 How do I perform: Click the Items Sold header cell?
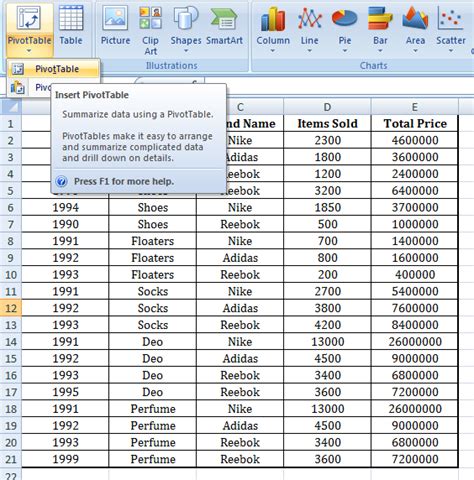[x=327, y=124]
